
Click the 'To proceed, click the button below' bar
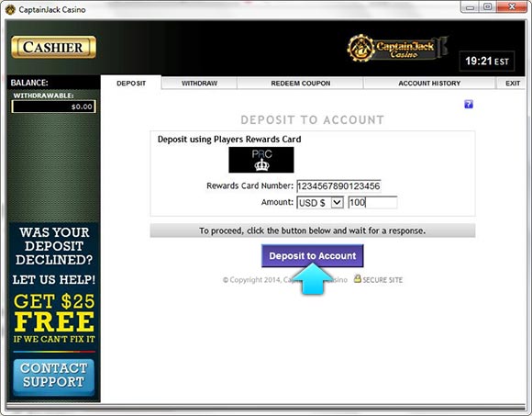click(x=313, y=230)
